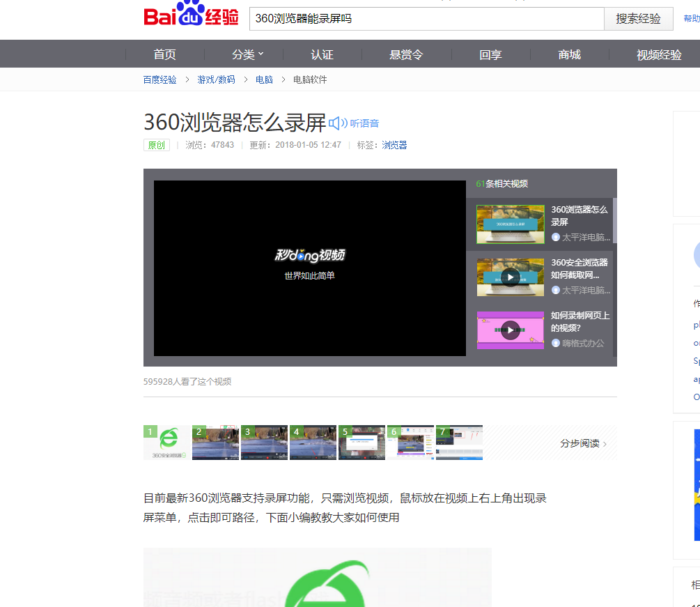The height and width of the screenshot is (607, 700).
Task: Go to 游戏/数码 breadcrumb link
Action: click(x=216, y=79)
